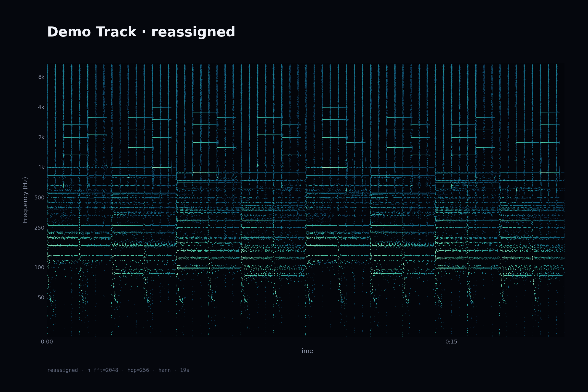Click the 50 frequency axis label

pos(41,297)
